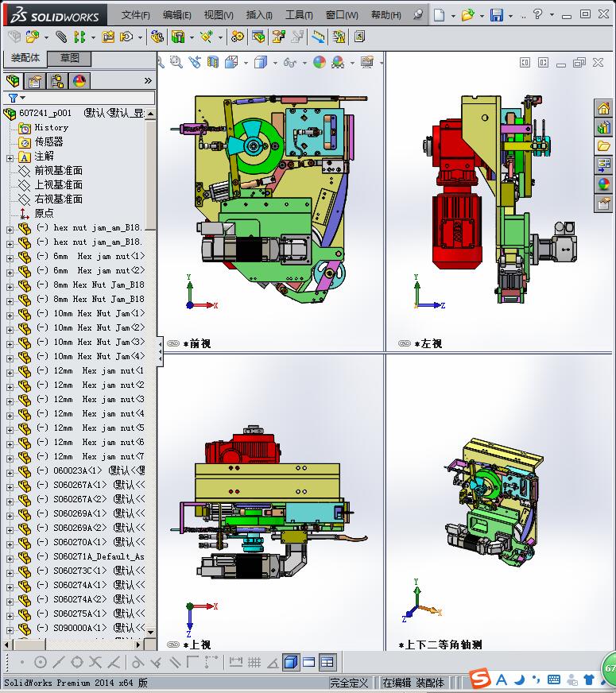
Task: Click the Move Component icon
Action: [127, 37]
